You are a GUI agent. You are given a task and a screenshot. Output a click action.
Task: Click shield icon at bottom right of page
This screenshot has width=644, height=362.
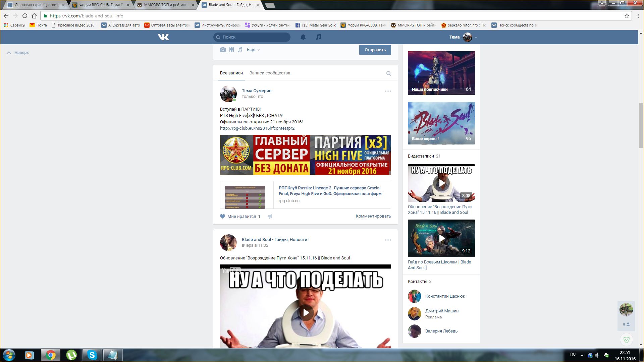pyautogui.click(x=626, y=340)
